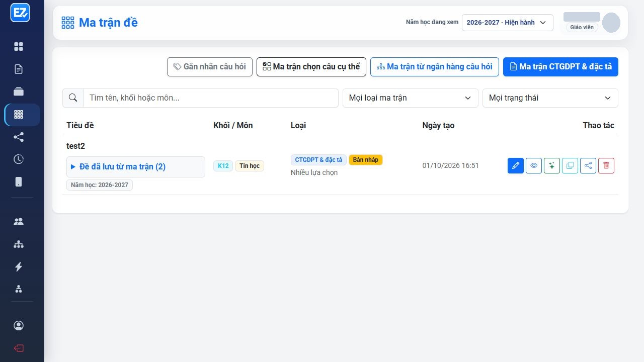Open the four-square dashboard icon in sidebar
Viewport: 644px width, 362px height.
(x=19, y=47)
